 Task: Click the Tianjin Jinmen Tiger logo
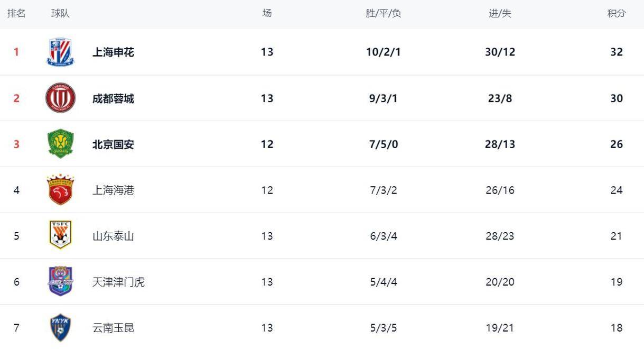click(x=60, y=281)
